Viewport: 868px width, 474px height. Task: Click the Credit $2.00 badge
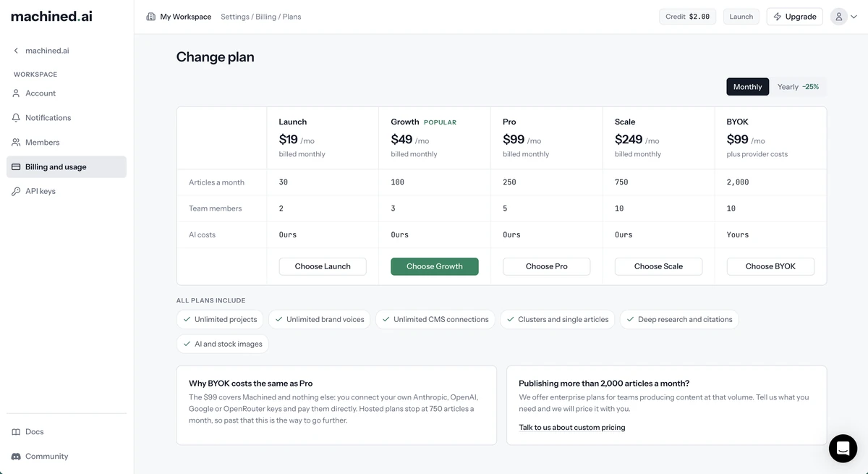pos(688,17)
